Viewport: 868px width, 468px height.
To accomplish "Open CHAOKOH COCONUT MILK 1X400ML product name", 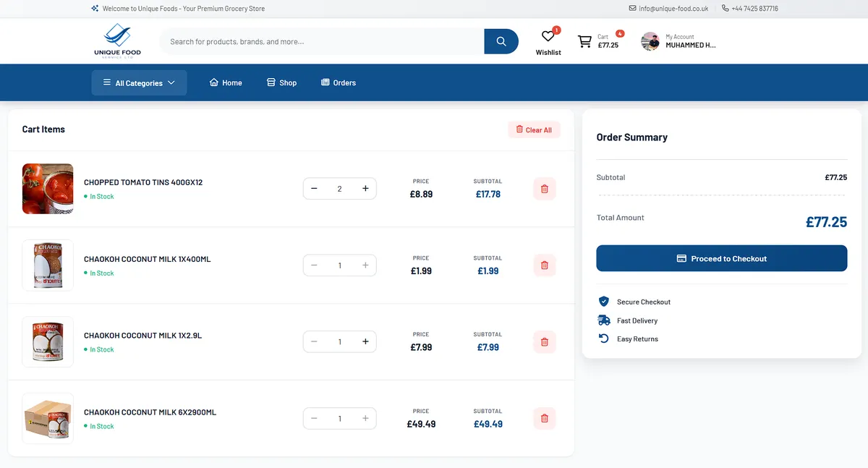I will click(x=148, y=259).
